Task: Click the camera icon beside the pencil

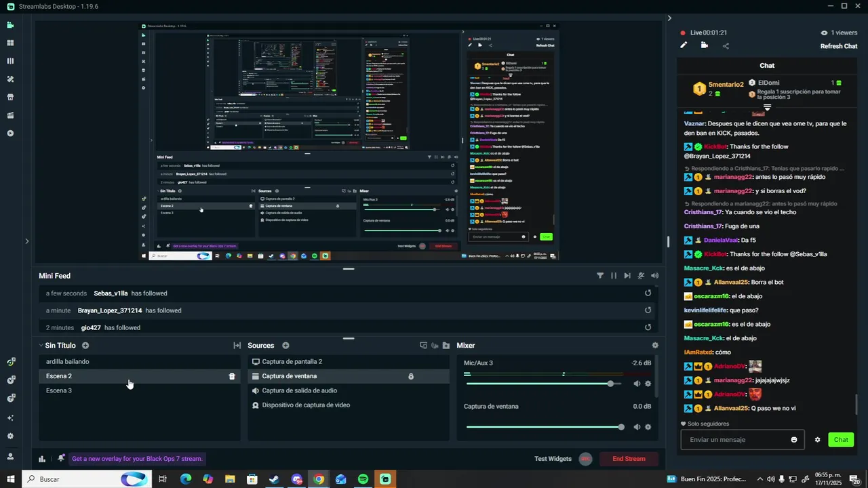Action: pyautogui.click(x=705, y=45)
